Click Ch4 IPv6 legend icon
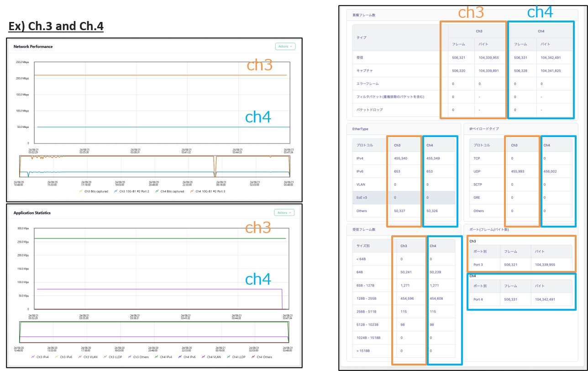Viewport: 588px width, 371px height. click(179, 357)
